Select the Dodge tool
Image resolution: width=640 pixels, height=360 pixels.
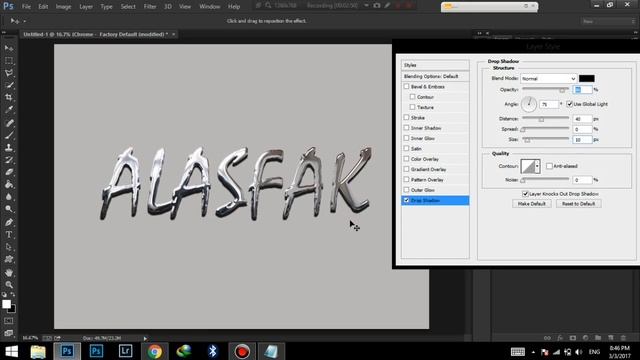[9, 209]
